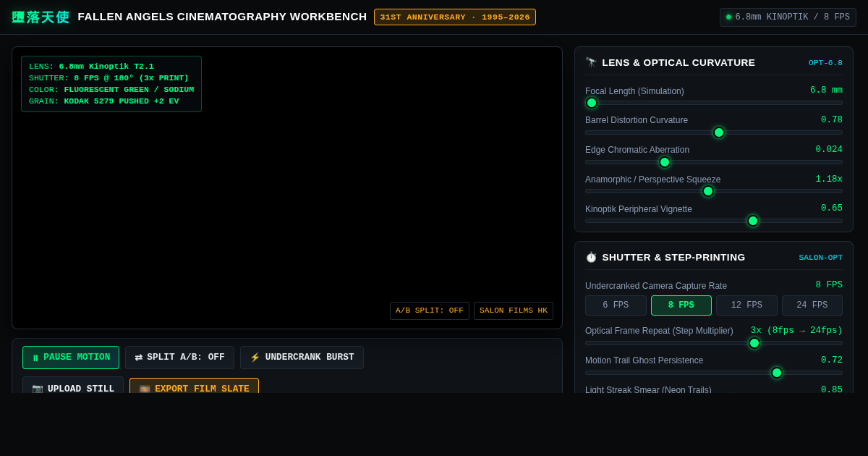The image size is (868, 456).
Task: Click the 0.72 ghost persistence value
Action: click(832, 360)
